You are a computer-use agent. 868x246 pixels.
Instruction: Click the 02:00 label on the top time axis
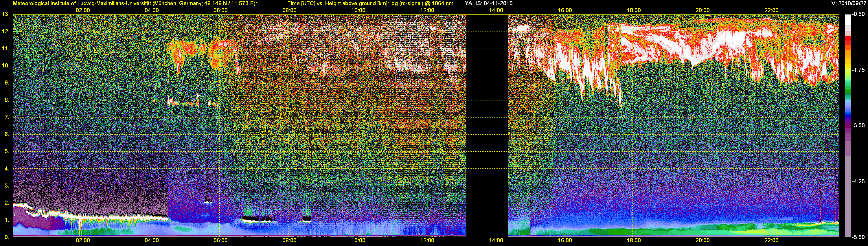pos(82,10)
